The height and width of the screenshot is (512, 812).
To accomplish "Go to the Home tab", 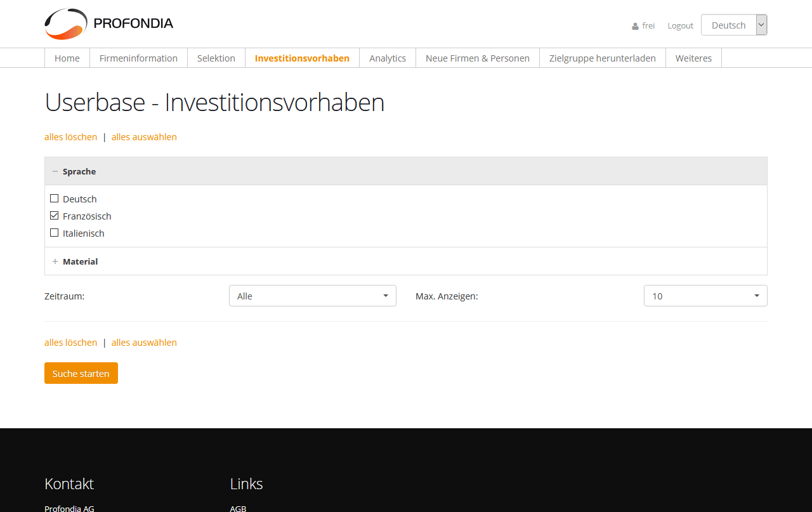I will pyautogui.click(x=67, y=58).
